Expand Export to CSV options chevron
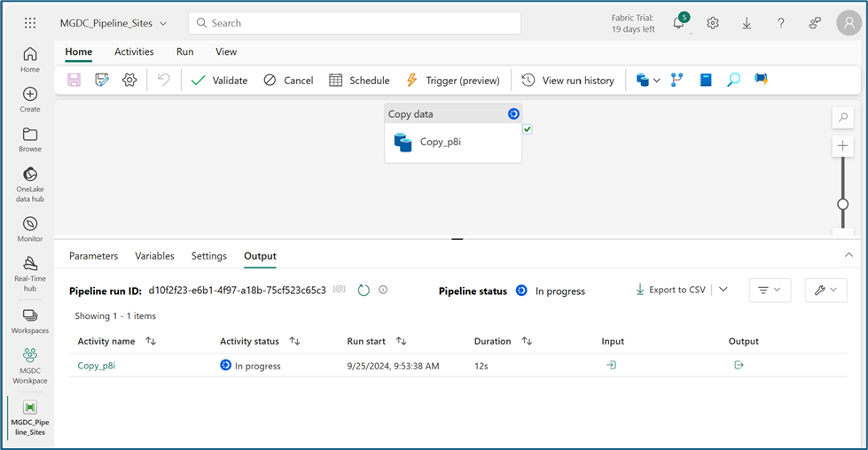868x450 pixels. pos(723,290)
